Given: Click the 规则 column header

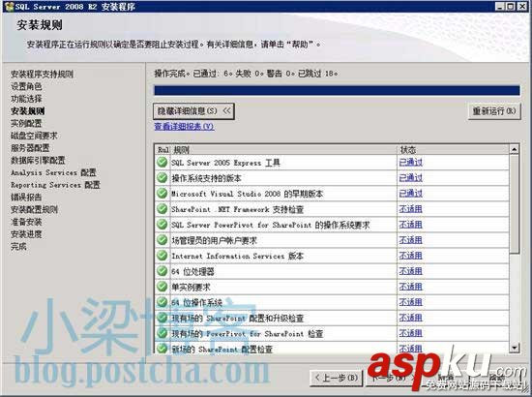Looking at the screenshot, I should point(283,149).
